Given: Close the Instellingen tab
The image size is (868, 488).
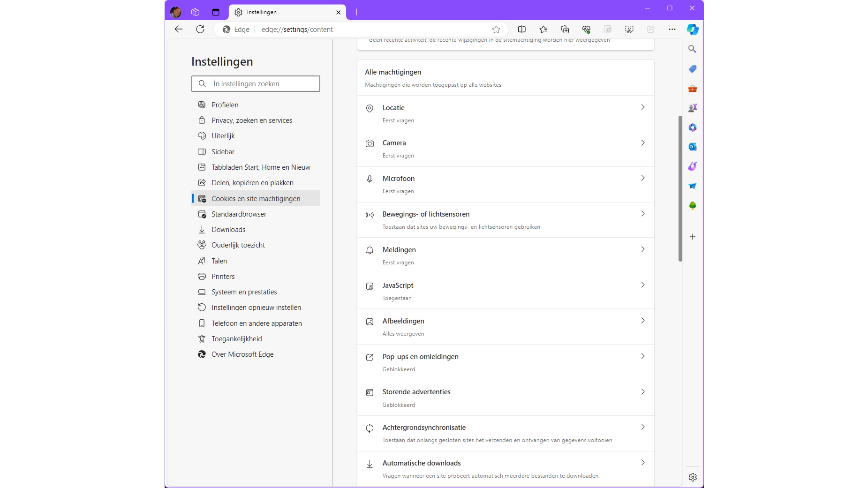Looking at the screenshot, I should click(339, 12).
